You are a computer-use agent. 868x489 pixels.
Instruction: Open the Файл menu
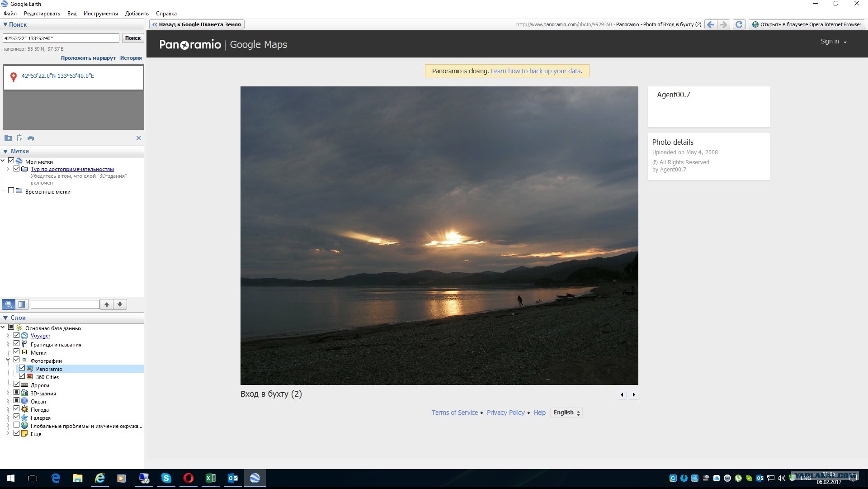point(10,14)
